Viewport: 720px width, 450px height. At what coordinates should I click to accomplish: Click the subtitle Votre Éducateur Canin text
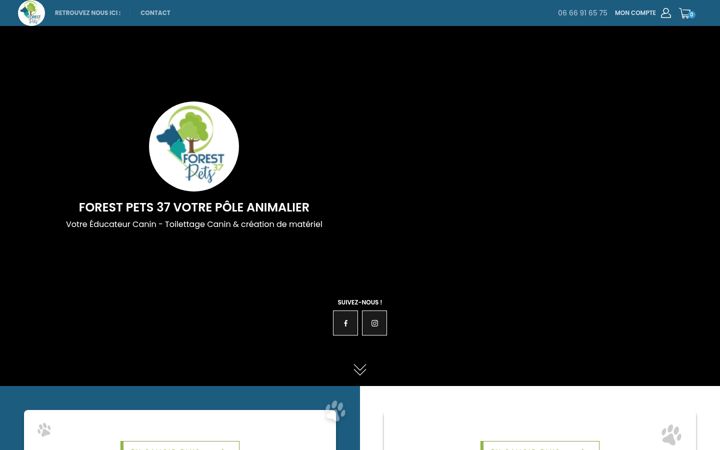[194, 224]
